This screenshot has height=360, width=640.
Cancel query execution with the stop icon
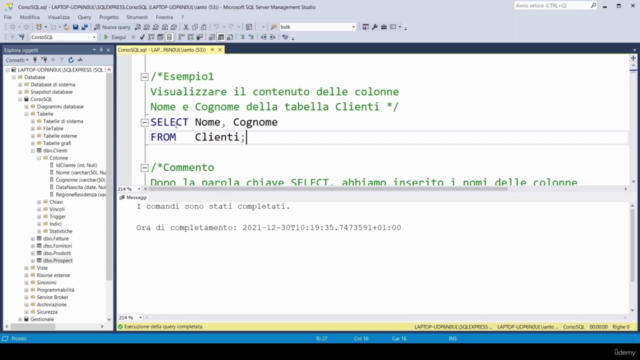coord(133,37)
